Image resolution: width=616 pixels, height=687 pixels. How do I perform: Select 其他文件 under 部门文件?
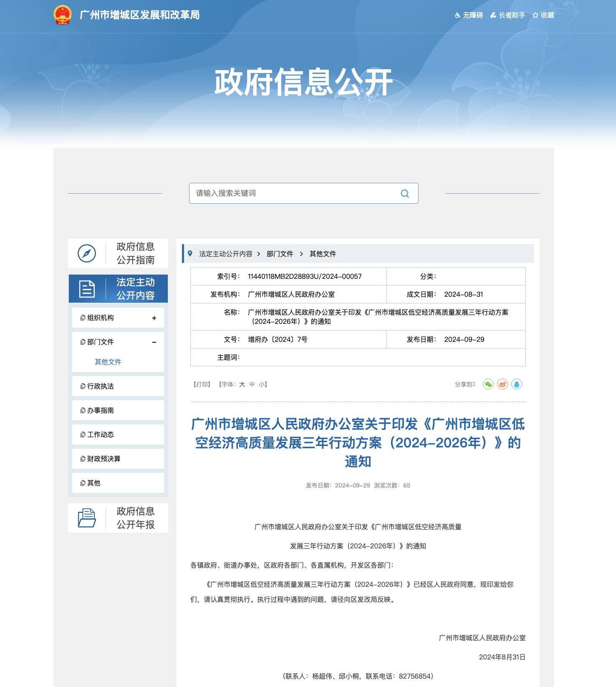[108, 362]
